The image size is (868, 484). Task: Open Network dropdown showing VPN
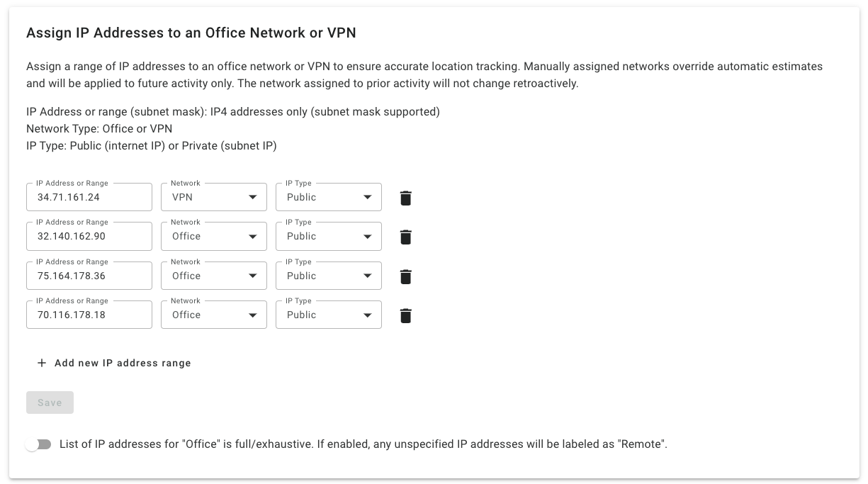coord(214,197)
